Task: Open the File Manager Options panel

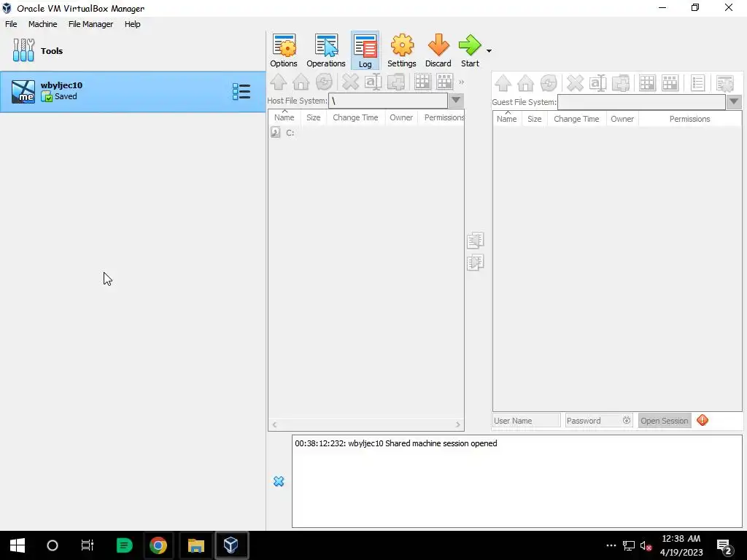Action: tap(284, 50)
